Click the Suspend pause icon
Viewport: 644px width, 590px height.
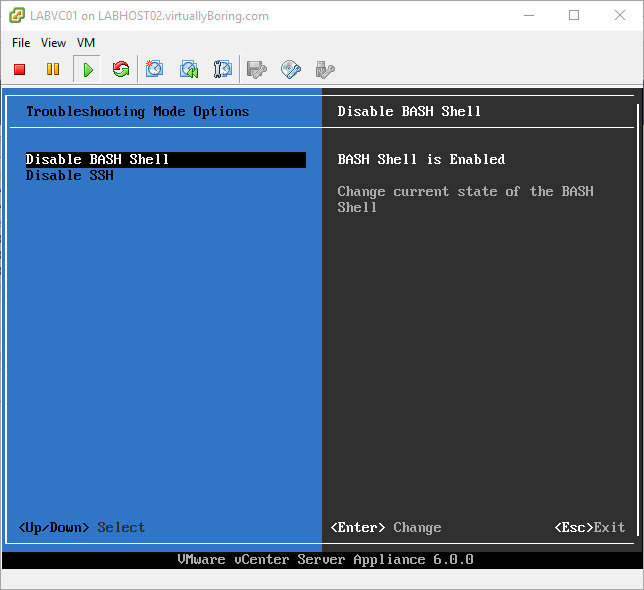coord(53,69)
